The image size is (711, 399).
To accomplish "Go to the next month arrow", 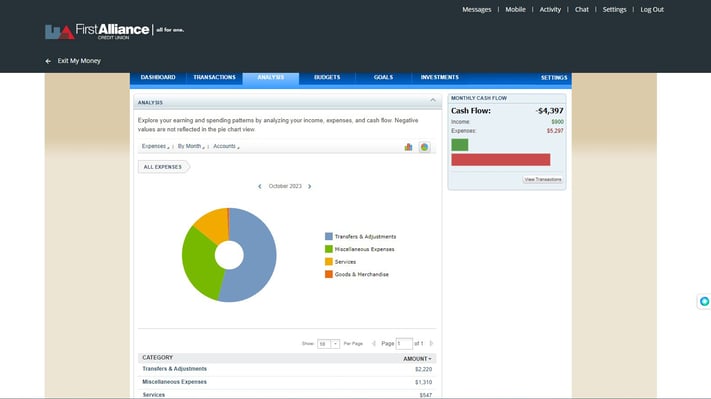I will coord(310,186).
